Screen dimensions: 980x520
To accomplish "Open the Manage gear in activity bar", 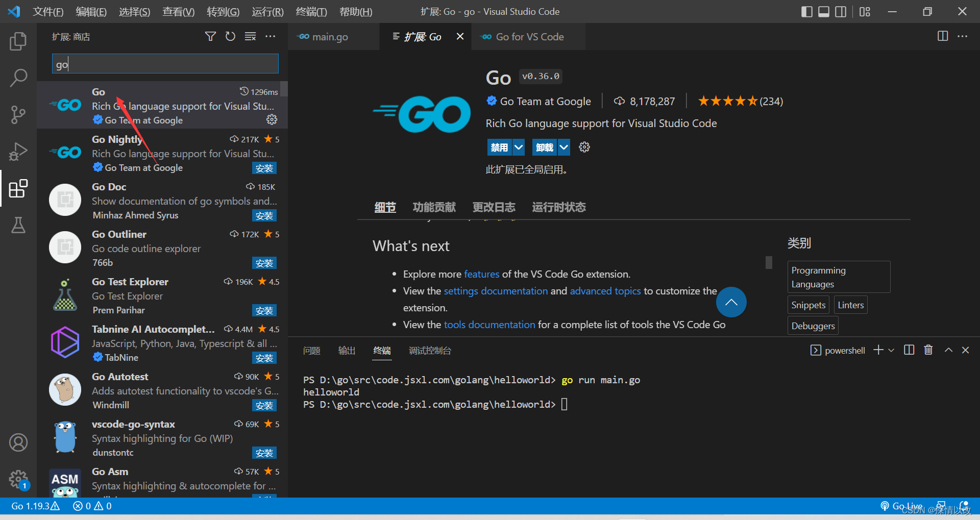I will [x=18, y=479].
